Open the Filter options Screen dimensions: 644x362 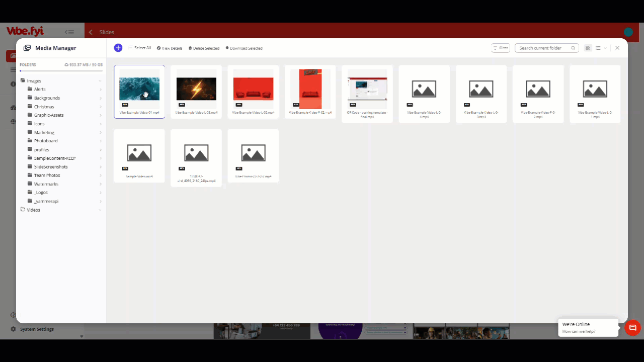[x=501, y=48]
